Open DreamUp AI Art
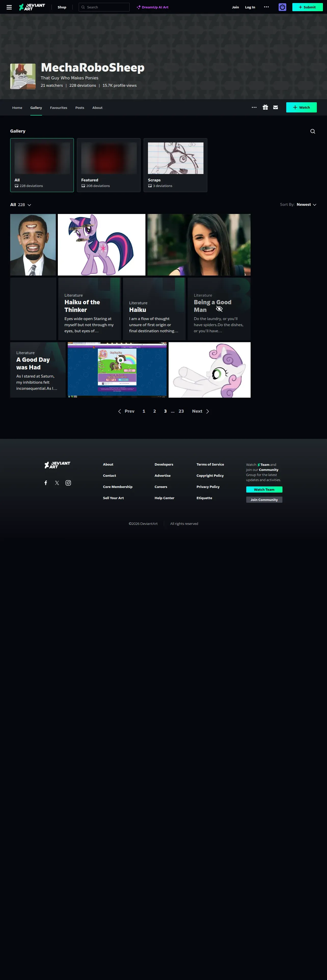This screenshot has height=980, width=327. tap(153, 7)
